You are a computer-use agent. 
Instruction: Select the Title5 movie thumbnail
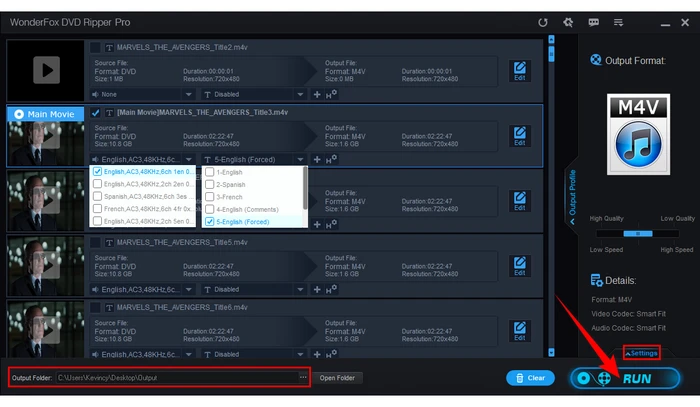[46, 266]
